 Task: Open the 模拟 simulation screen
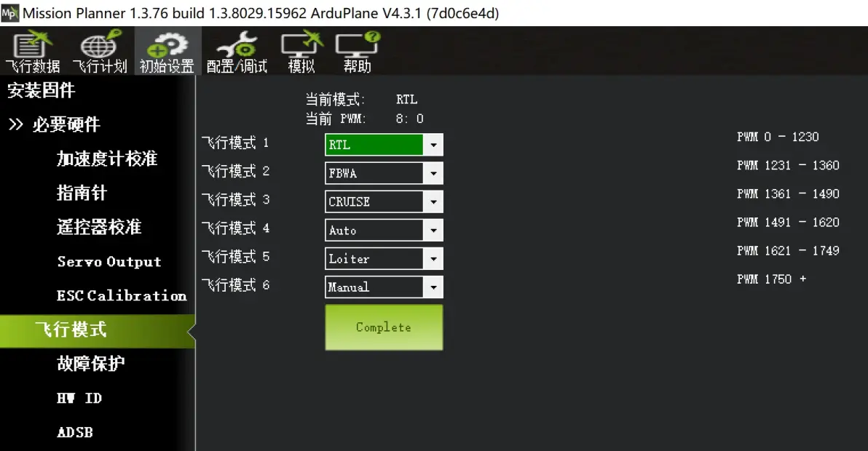coord(301,52)
